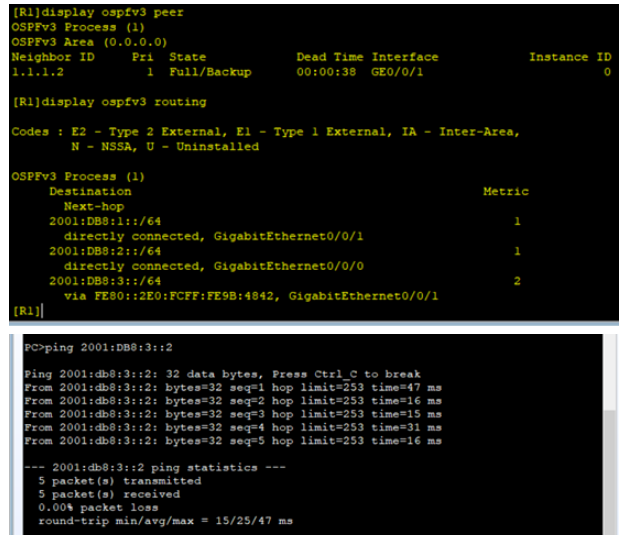The width and height of the screenshot is (626, 544).
Task: Click the 'OSPFv3 Area (0.0.0.0)' line
Action: pyautogui.click(x=77, y=42)
